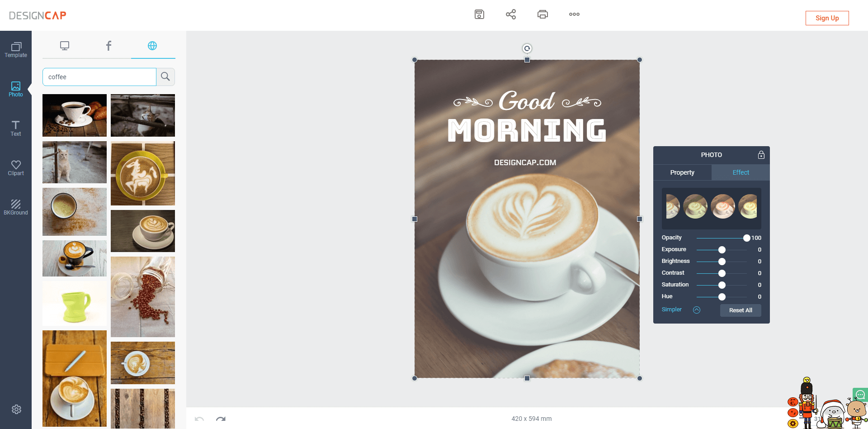
Task: Click the Sign Up button
Action: tap(827, 18)
